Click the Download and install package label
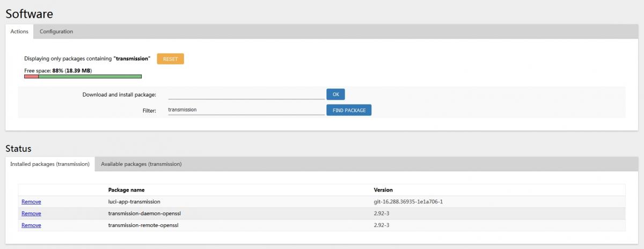The image size is (644, 249). (x=119, y=94)
